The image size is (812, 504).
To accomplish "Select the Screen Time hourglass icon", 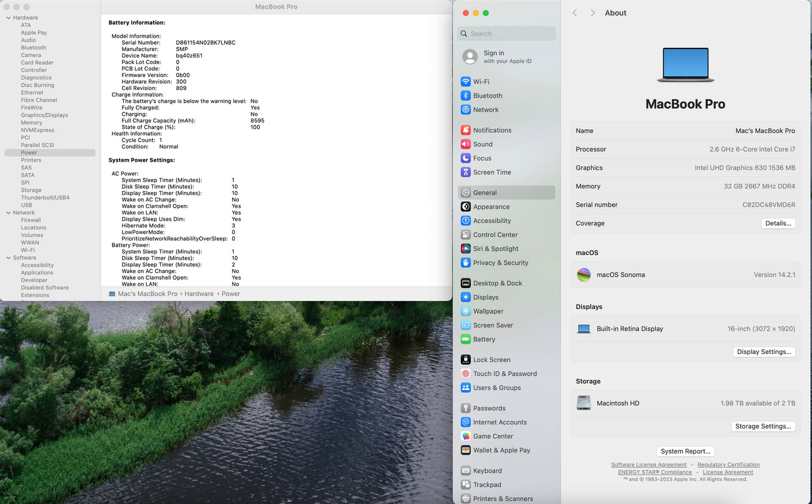I will click(x=465, y=172).
